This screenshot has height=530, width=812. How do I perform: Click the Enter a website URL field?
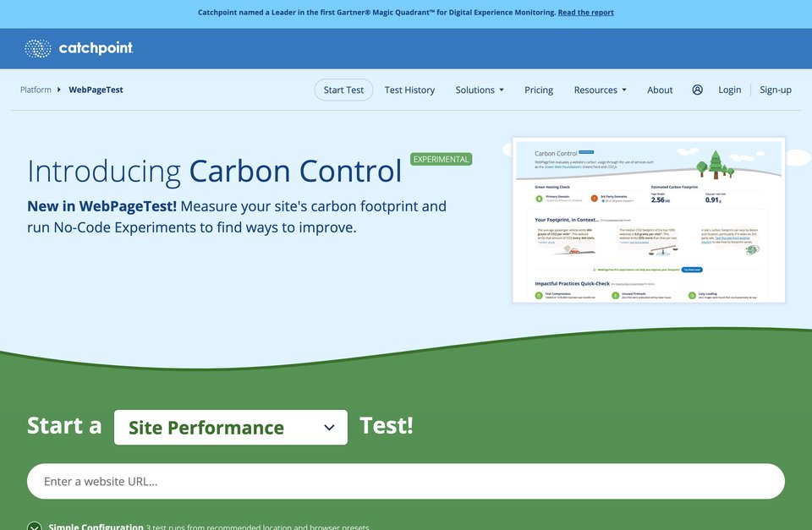[406, 481]
